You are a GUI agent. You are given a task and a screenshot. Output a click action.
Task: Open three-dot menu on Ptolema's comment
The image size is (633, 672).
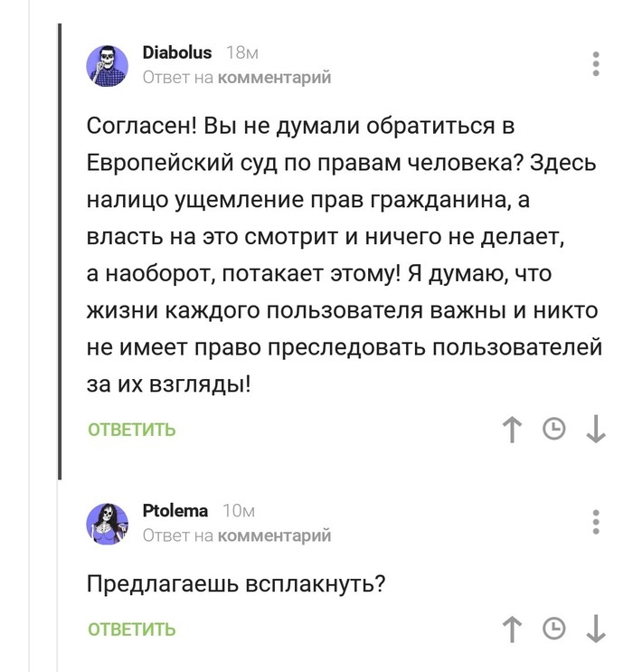(x=595, y=523)
